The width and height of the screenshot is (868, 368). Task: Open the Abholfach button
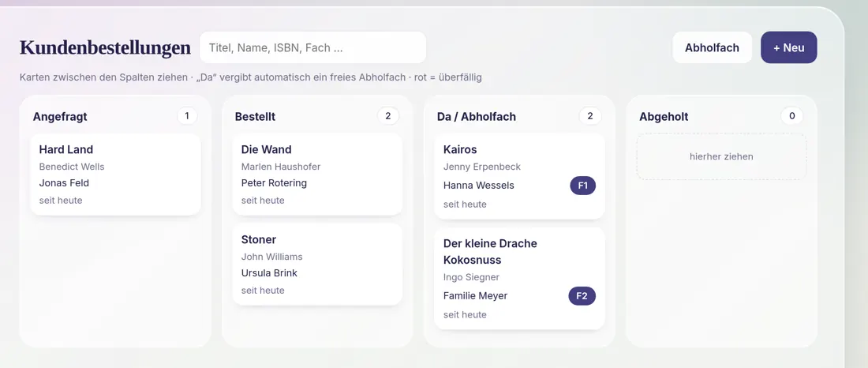712,47
